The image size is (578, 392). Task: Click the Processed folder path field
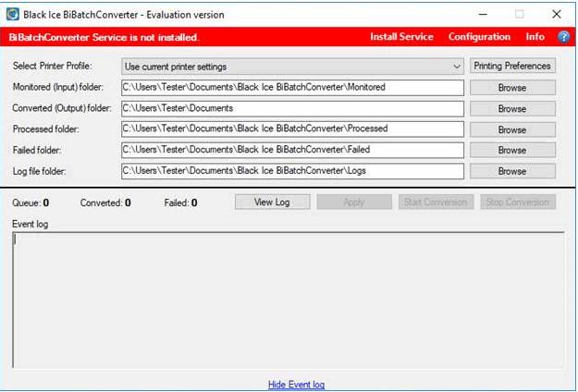tap(292, 129)
